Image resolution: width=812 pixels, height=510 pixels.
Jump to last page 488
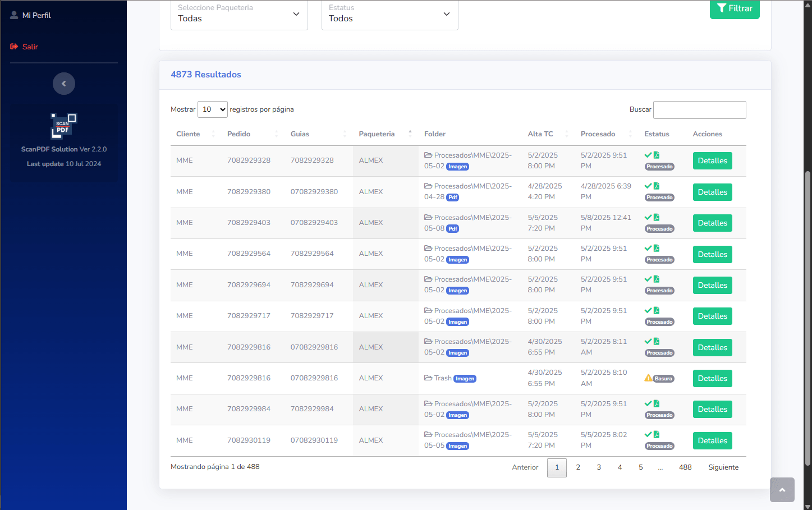pyautogui.click(x=685, y=467)
